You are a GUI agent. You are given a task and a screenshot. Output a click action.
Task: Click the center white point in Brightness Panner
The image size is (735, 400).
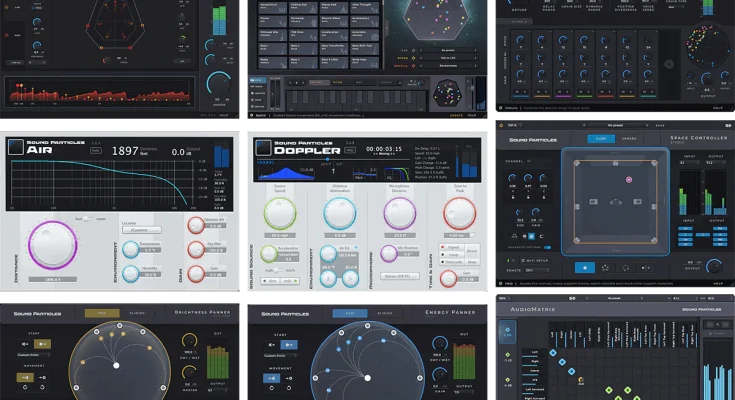click(x=117, y=365)
